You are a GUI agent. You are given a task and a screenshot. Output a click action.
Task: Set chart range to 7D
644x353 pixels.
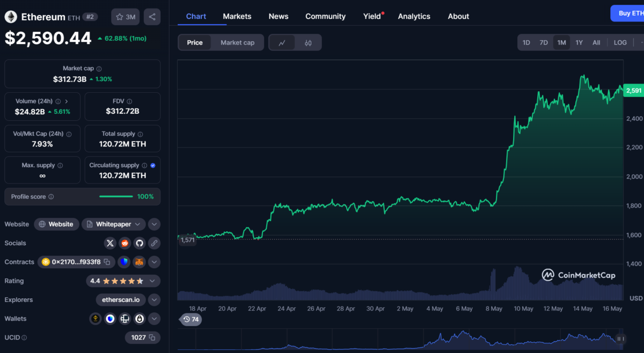click(544, 42)
